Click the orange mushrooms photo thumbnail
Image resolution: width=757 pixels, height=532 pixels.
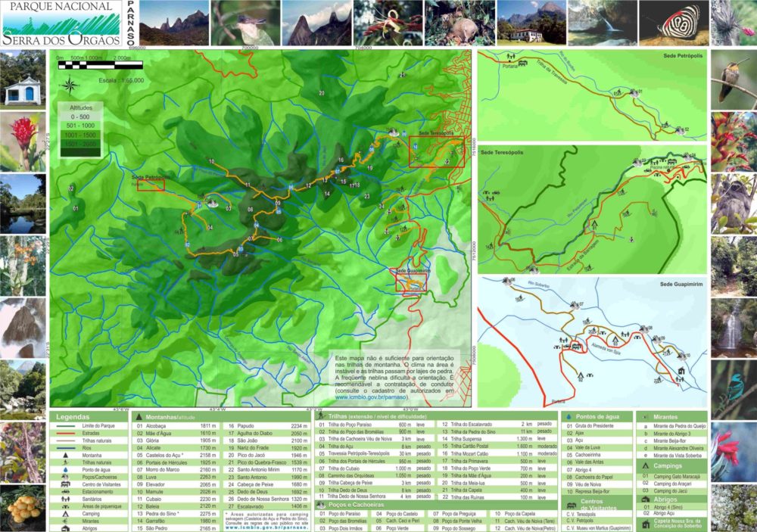point(23,507)
